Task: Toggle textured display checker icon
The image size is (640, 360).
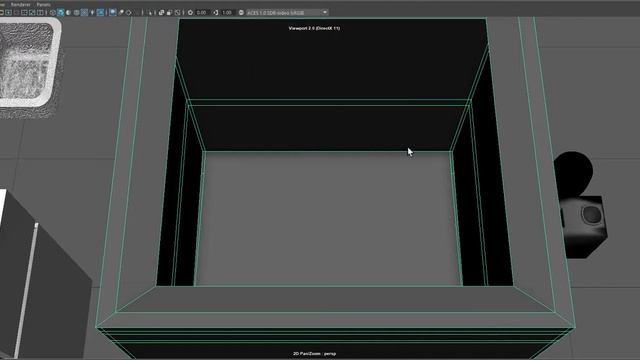Action: click(x=84, y=13)
